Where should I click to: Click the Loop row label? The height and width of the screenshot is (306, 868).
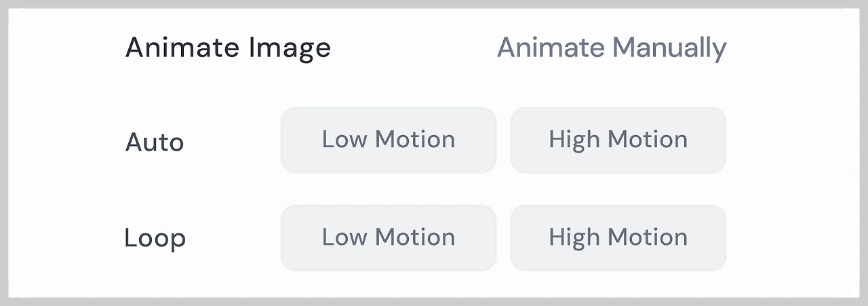click(155, 239)
